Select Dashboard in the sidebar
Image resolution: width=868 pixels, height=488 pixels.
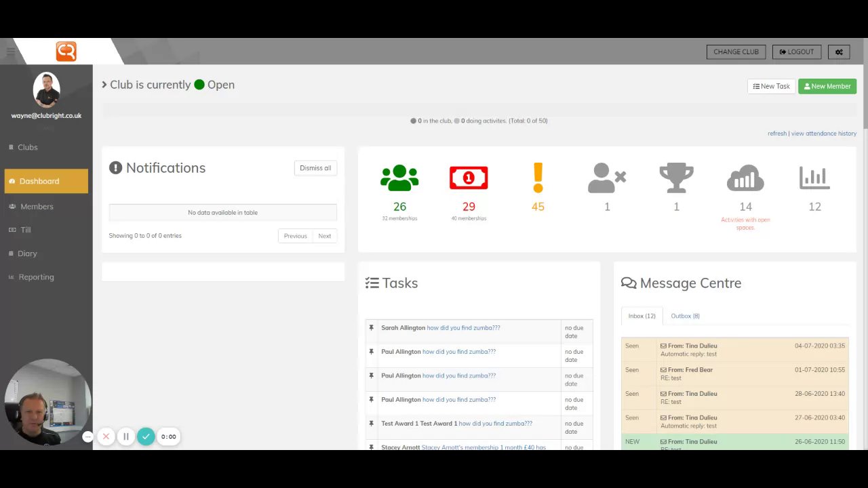pos(46,181)
